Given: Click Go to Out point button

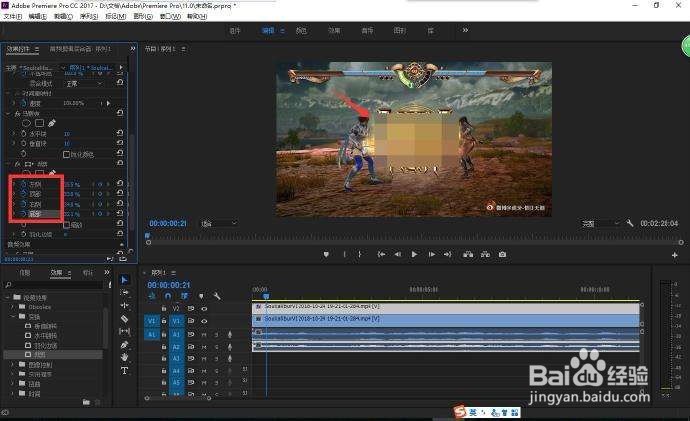Looking at the screenshot, I should [x=448, y=254].
